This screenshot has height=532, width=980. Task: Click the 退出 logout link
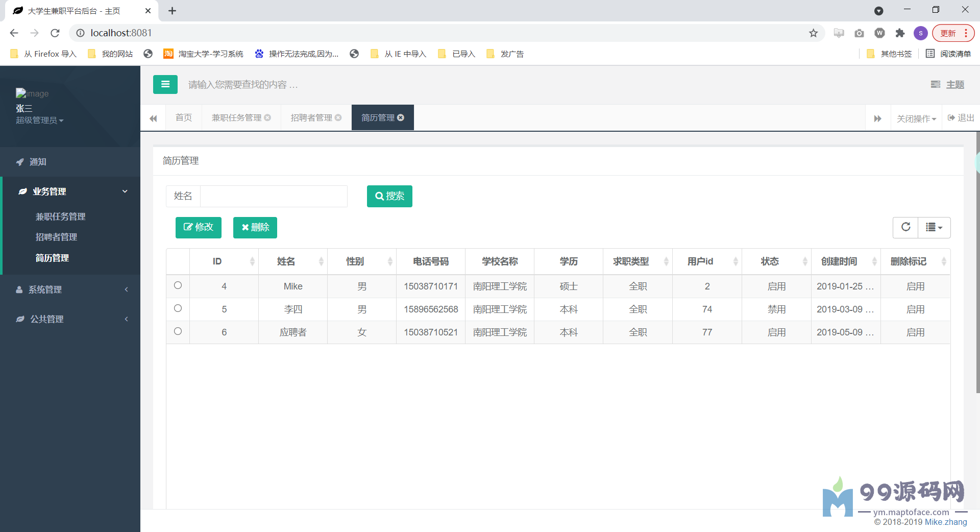(x=961, y=118)
